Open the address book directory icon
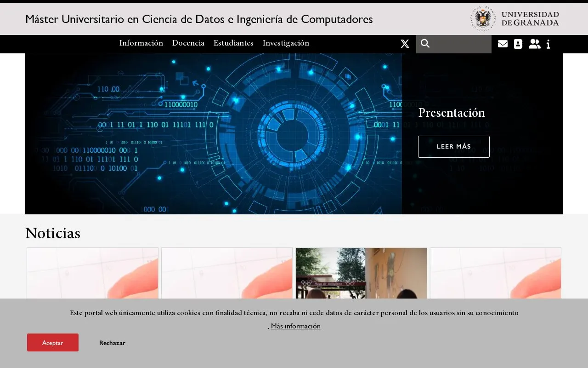 (x=519, y=44)
